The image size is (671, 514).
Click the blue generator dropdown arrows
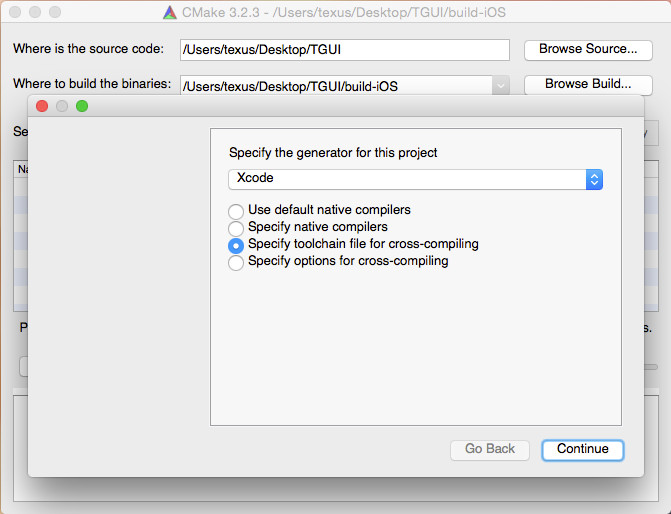coord(594,179)
